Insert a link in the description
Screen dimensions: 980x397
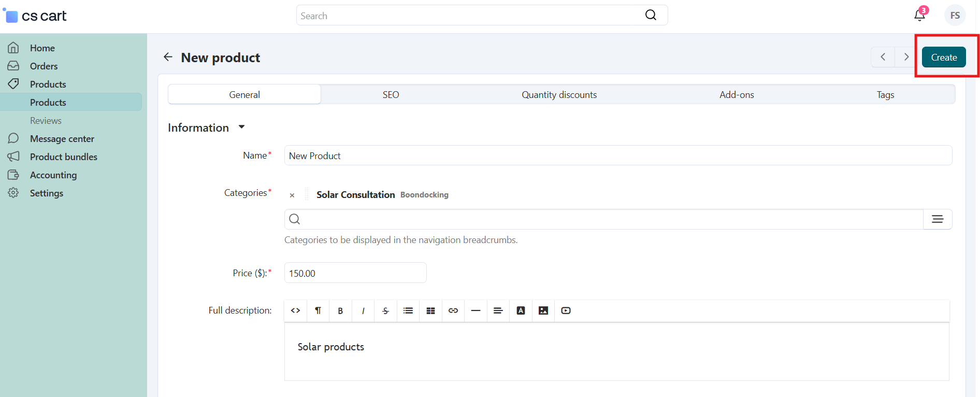pyautogui.click(x=453, y=310)
